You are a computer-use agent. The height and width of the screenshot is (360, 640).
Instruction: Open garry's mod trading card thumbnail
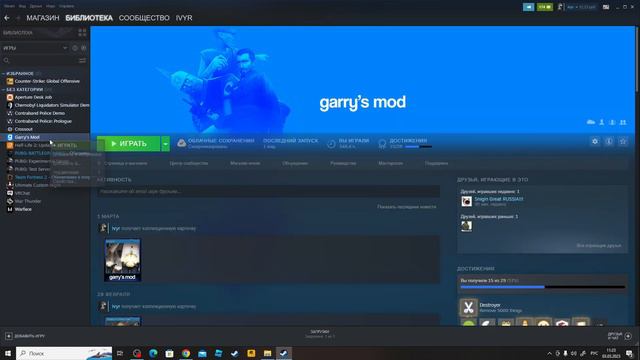(x=122, y=260)
